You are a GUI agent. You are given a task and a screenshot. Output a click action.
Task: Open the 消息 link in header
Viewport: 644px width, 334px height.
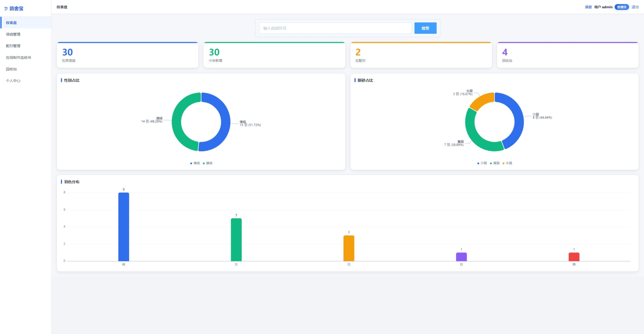pos(588,7)
